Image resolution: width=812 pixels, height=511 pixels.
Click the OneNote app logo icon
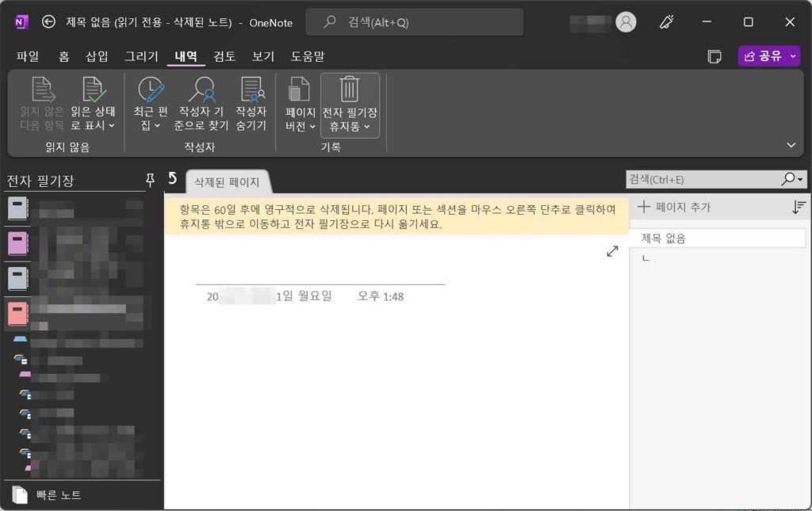(21, 22)
